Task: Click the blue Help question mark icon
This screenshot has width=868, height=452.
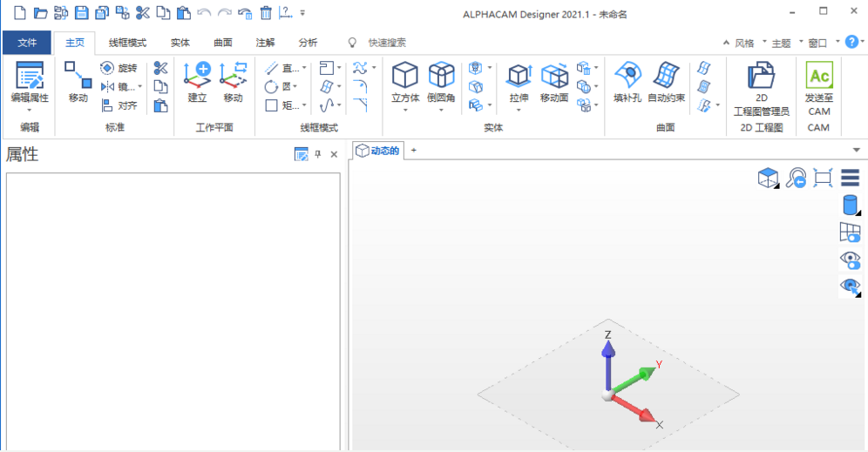Action: [852, 42]
